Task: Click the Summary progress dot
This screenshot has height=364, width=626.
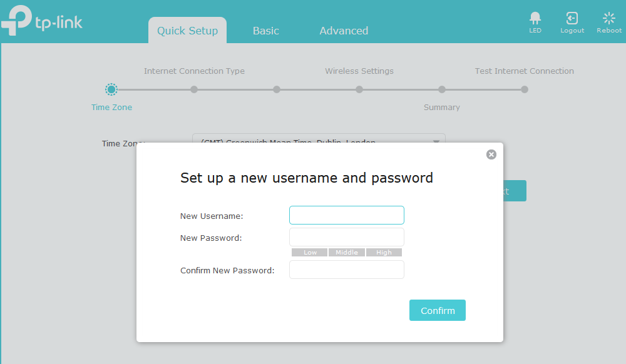Action: 442,89
